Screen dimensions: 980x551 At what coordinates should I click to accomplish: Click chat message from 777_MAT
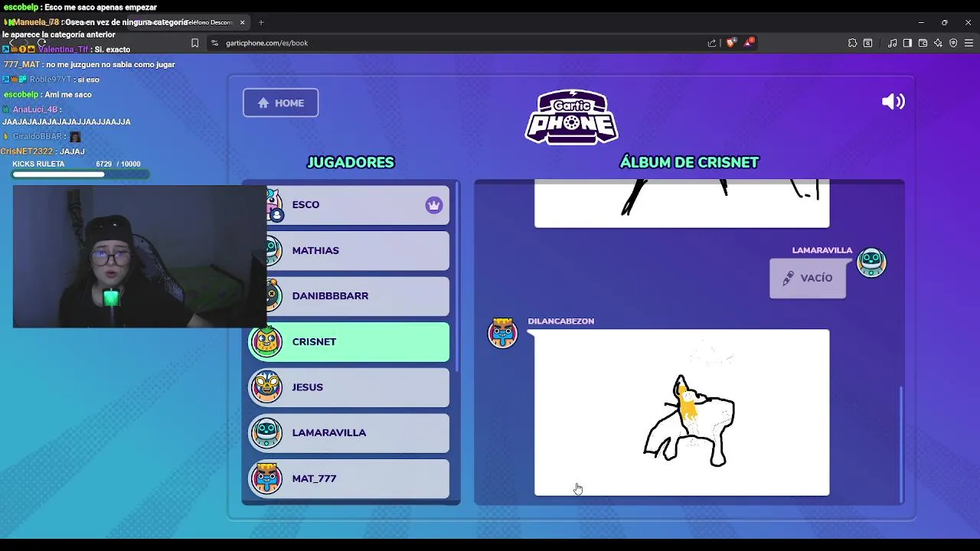click(90, 65)
